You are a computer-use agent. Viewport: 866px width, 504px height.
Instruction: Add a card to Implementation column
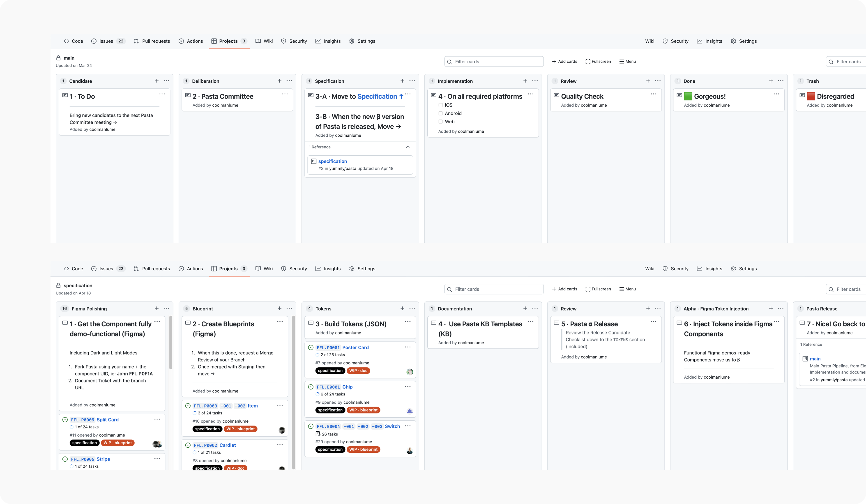click(x=525, y=81)
